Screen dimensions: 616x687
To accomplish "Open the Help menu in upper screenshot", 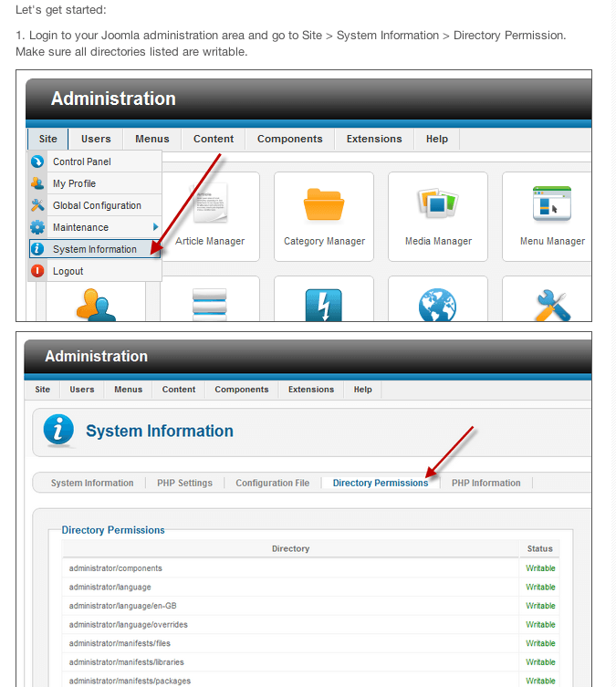I will tap(437, 139).
